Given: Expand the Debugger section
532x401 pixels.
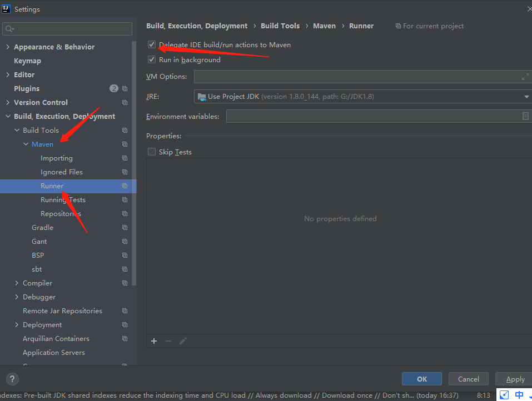Looking at the screenshot, I should 17,297.
